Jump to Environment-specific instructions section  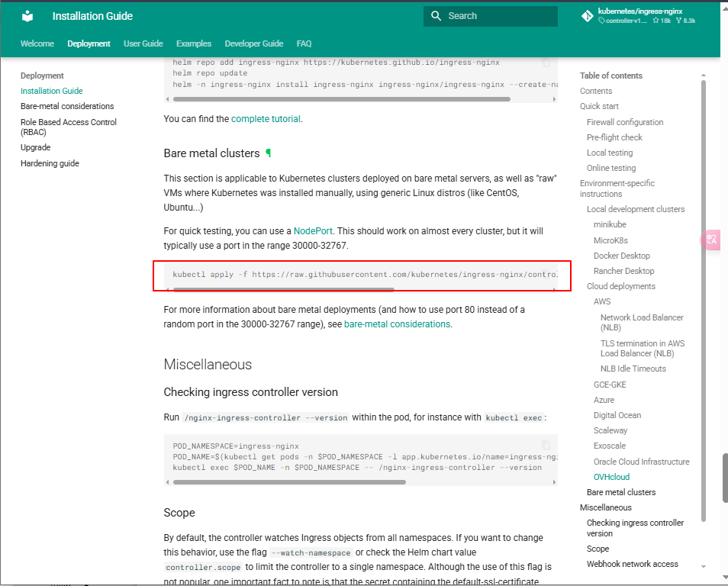(x=617, y=188)
